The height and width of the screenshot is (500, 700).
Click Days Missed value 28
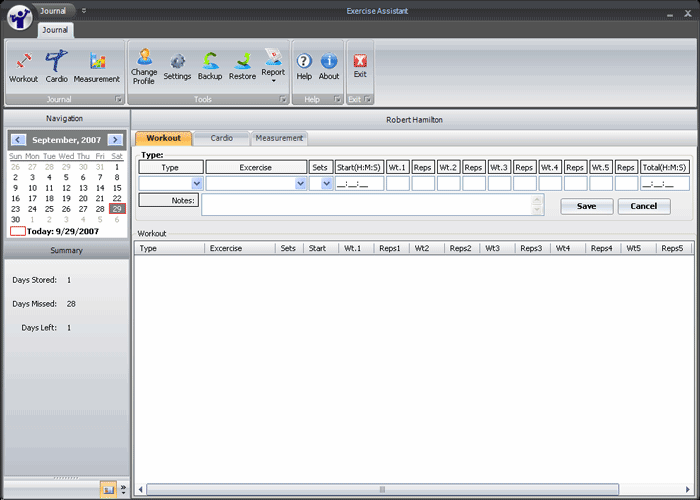[x=71, y=304]
